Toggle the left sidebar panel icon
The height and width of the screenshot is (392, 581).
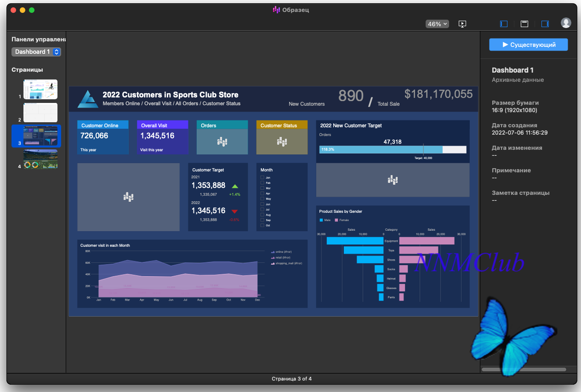point(504,24)
